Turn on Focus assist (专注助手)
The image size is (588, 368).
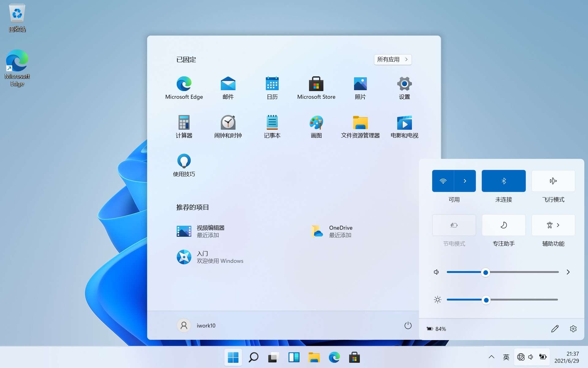tap(503, 225)
